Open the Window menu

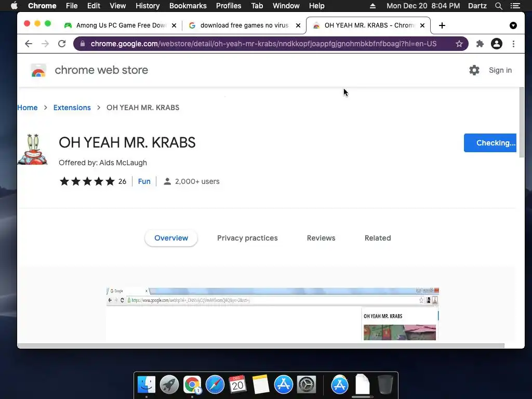pos(286,6)
